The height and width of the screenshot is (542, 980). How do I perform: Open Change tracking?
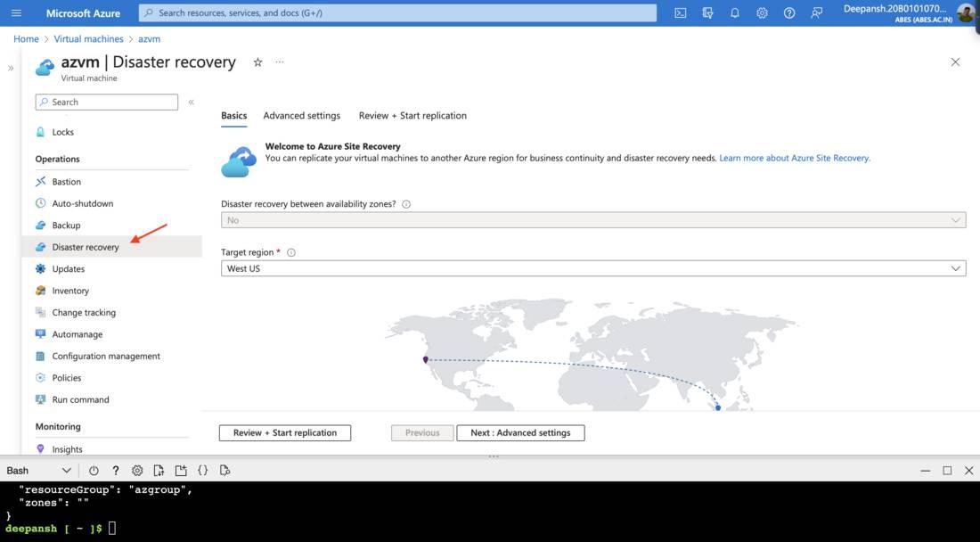point(84,313)
